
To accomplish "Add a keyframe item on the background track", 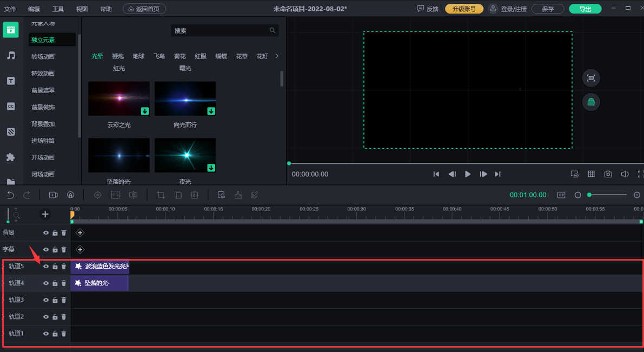I will click(80, 233).
